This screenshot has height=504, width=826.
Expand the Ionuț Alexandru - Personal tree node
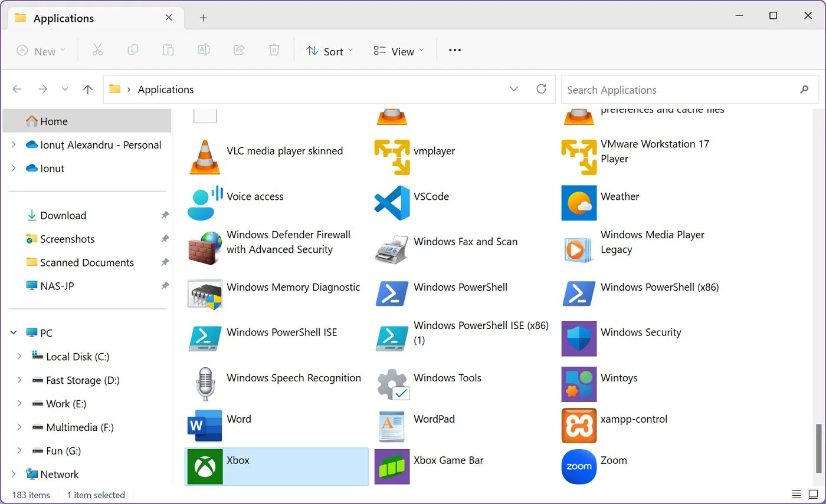[14, 144]
